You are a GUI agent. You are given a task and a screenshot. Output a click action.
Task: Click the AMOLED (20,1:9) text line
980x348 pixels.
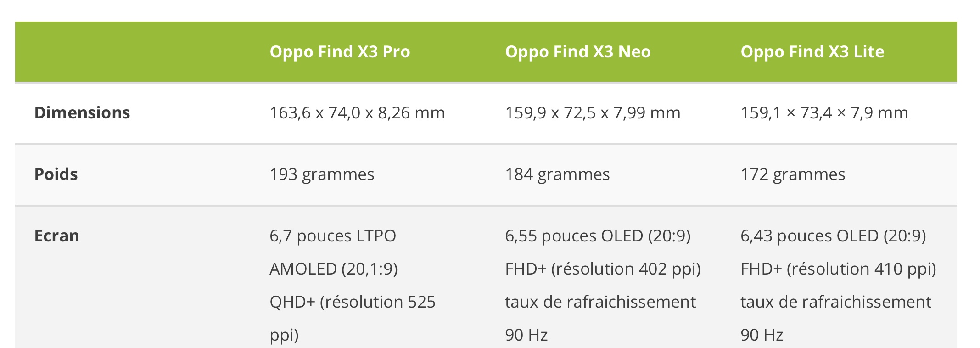click(334, 269)
